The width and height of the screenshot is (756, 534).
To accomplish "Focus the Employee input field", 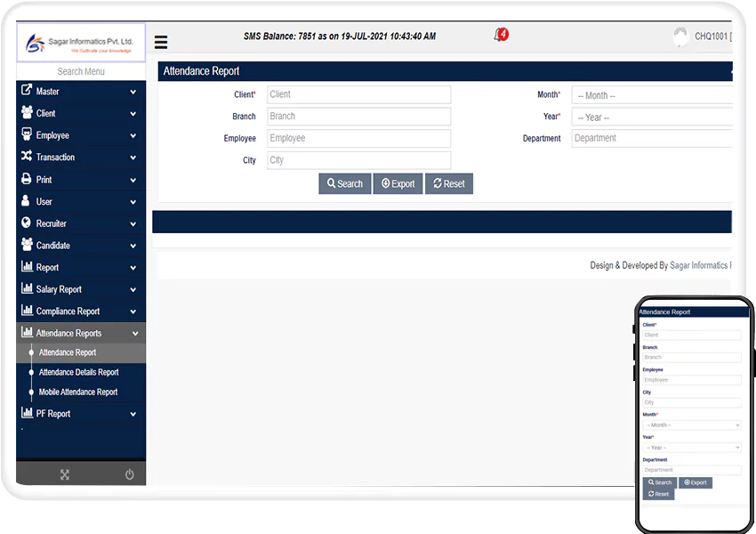I will pyautogui.click(x=358, y=139).
